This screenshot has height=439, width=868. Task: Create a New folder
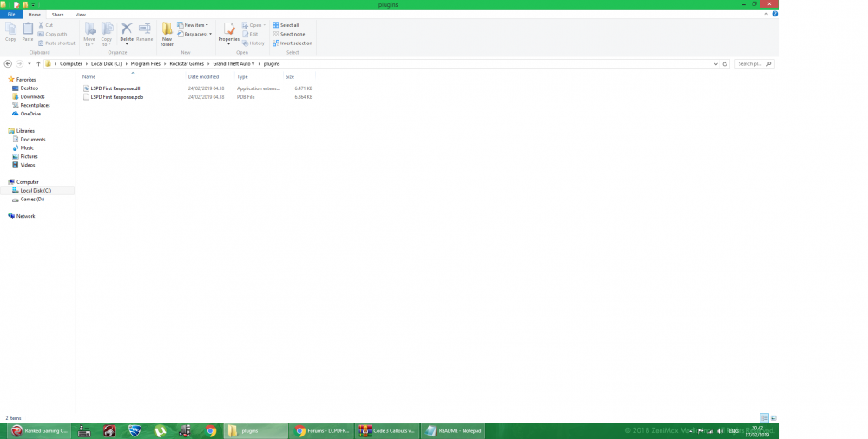tap(167, 35)
